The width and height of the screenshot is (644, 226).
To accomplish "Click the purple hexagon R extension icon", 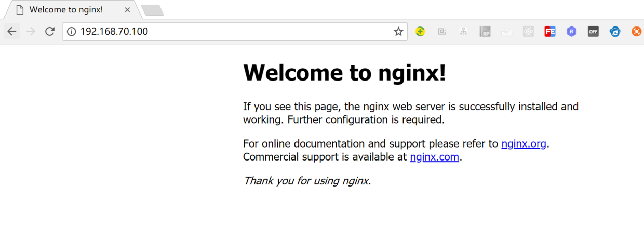I will point(571,32).
